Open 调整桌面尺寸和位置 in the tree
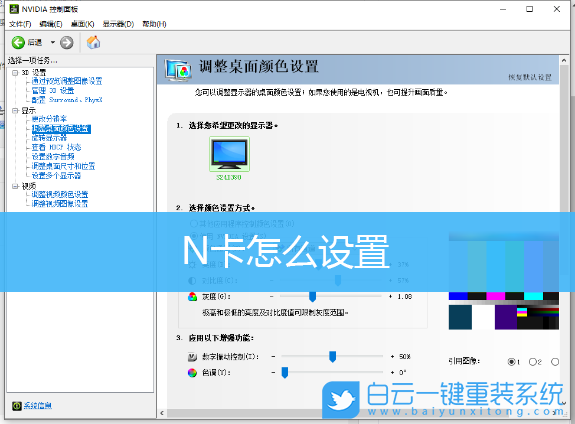This screenshot has height=424, width=575. [63, 166]
